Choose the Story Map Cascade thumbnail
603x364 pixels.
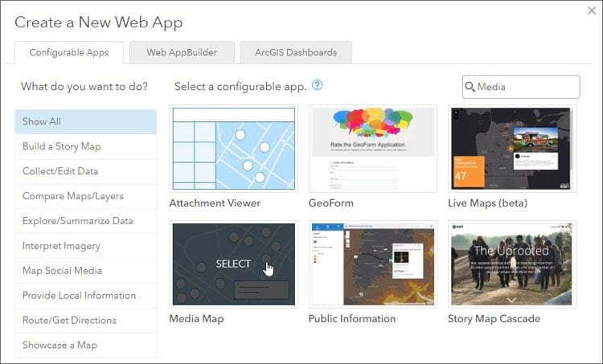(512, 264)
